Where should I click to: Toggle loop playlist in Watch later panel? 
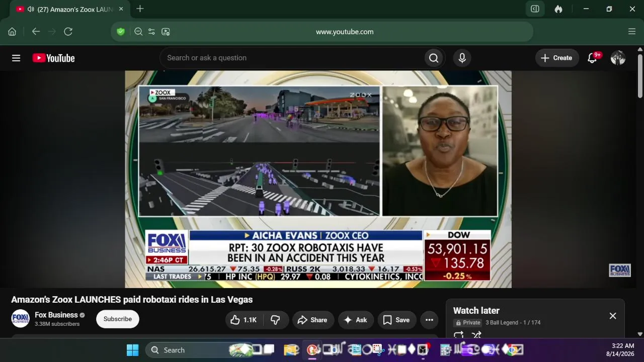458,335
